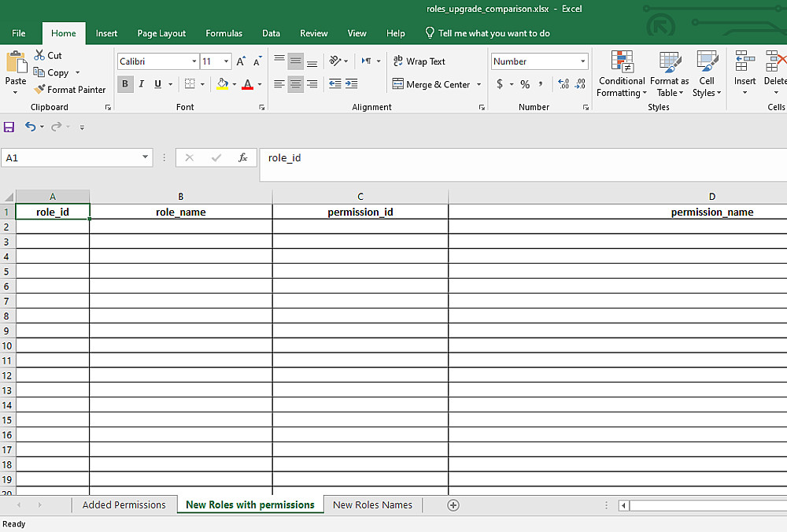Viewport: 787px width, 532px height.
Task: Click the Save icon in quick access toolbar
Action: tap(9, 127)
